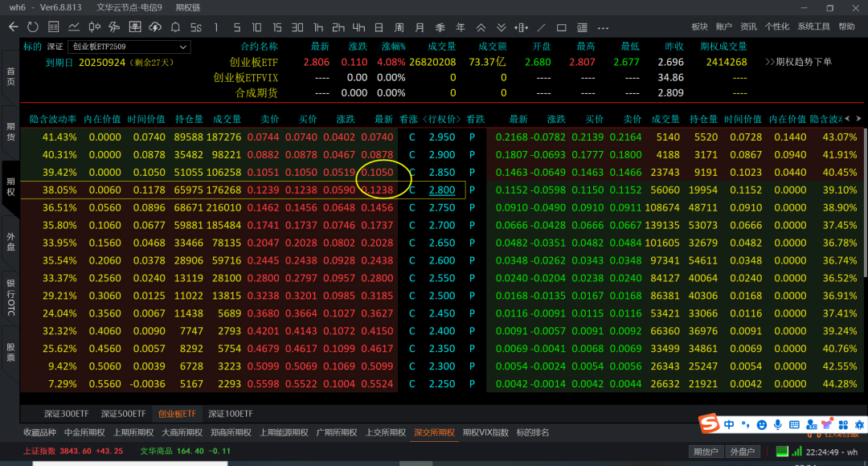
Task: Switch to the 上交所期权 tab
Action: [385, 433]
